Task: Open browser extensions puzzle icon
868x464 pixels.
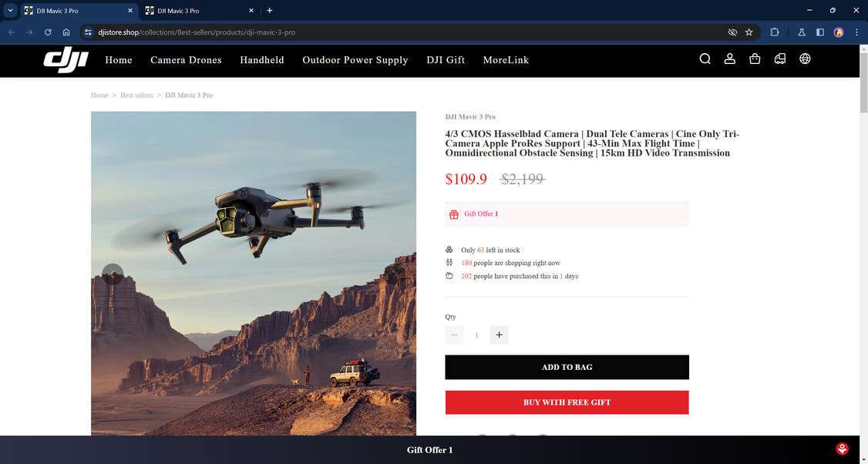Action: pos(775,32)
